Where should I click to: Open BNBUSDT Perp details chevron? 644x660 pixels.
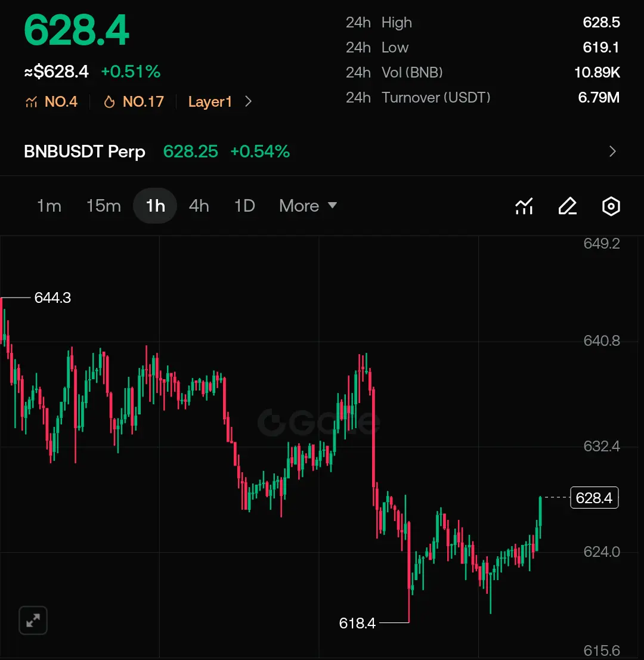[x=612, y=151]
